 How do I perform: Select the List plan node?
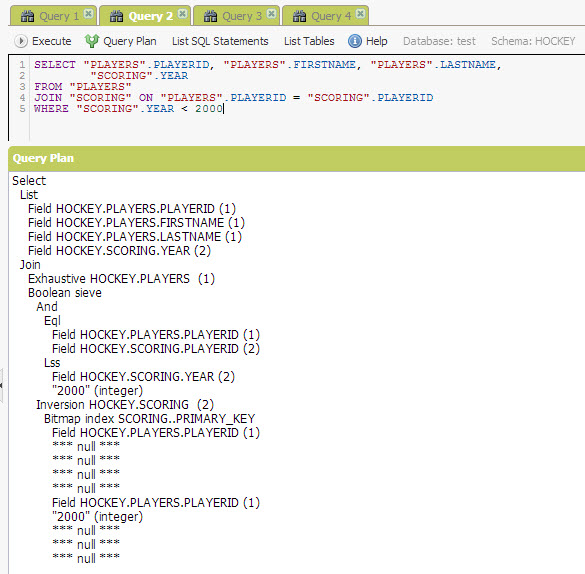[x=29, y=195]
